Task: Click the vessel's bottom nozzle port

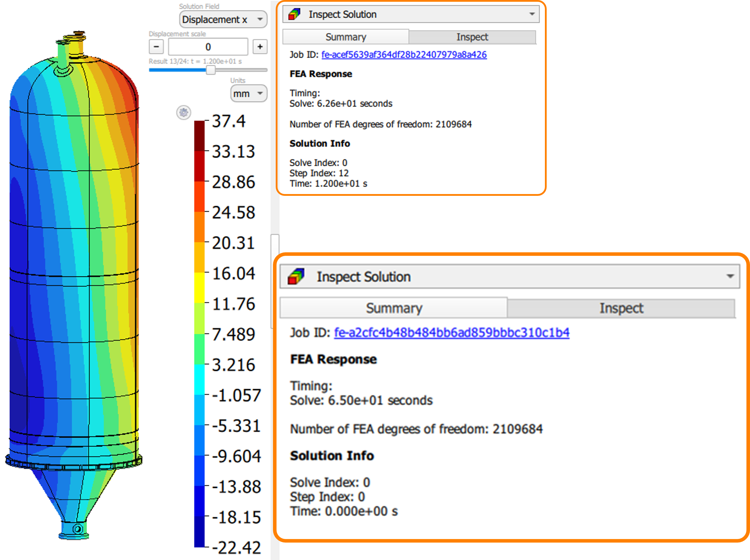Action: [77, 529]
